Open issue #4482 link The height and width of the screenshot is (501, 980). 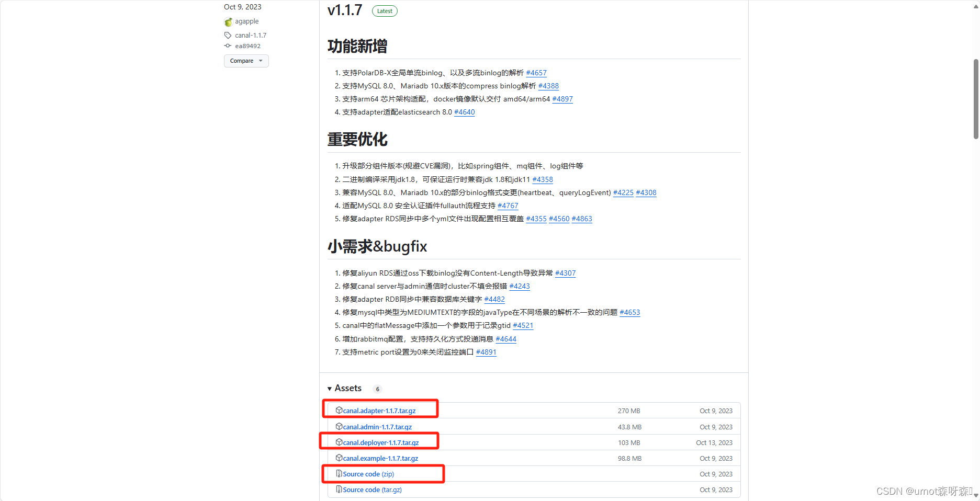pyautogui.click(x=494, y=299)
